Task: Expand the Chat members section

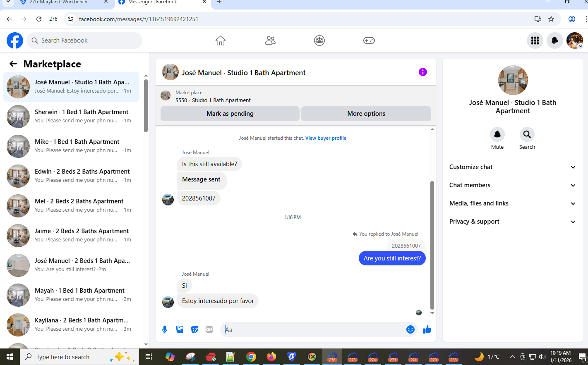Action: pos(513,185)
